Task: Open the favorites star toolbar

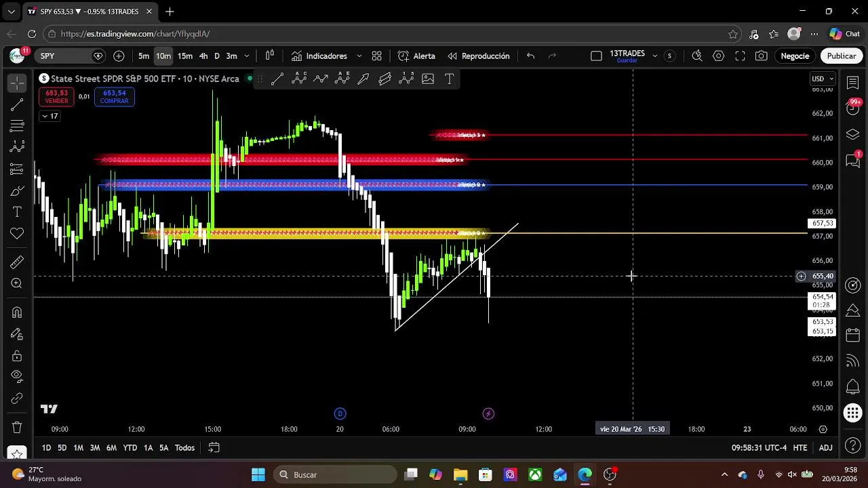Action: pos(17,453)
